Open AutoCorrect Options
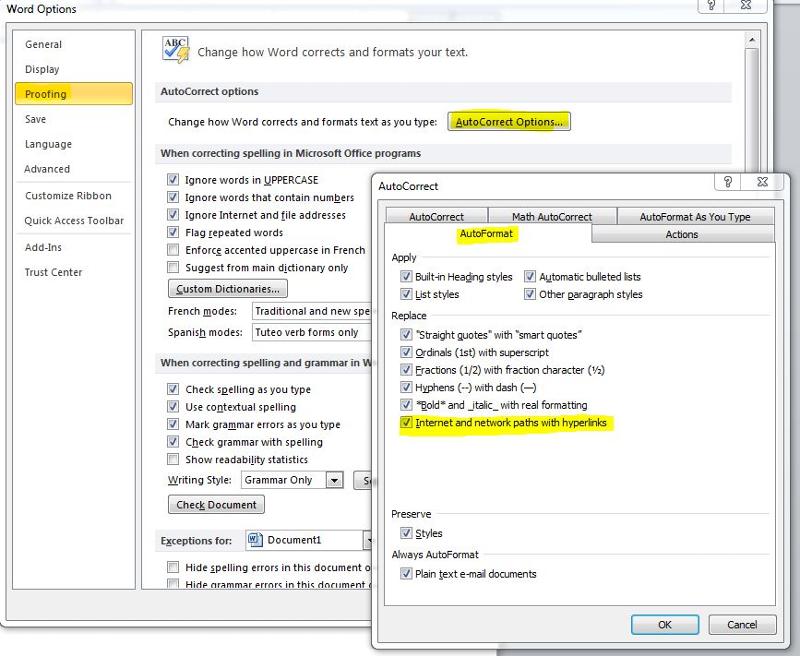 tap(511, 120)
